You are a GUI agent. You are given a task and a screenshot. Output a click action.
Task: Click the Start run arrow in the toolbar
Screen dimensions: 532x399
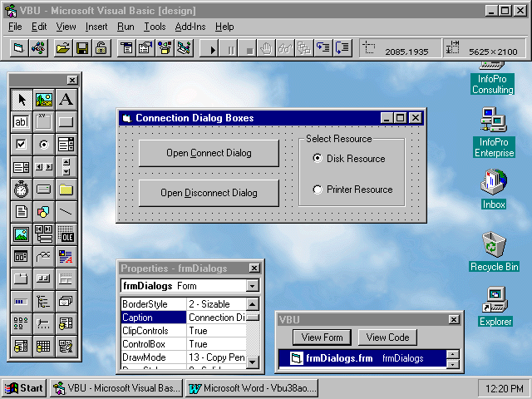[x=213, y=48]
